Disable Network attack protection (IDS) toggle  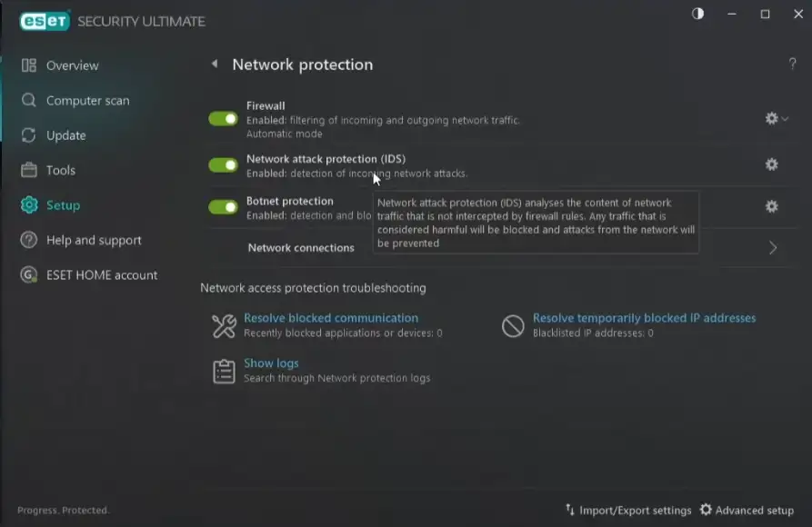[x=223, y=164]
